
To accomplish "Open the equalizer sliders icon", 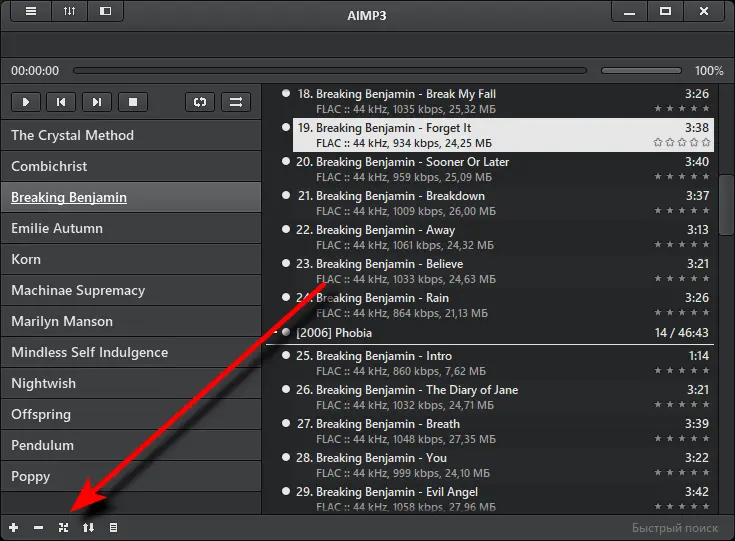I will pyautogui.click(x=69, y=11).
